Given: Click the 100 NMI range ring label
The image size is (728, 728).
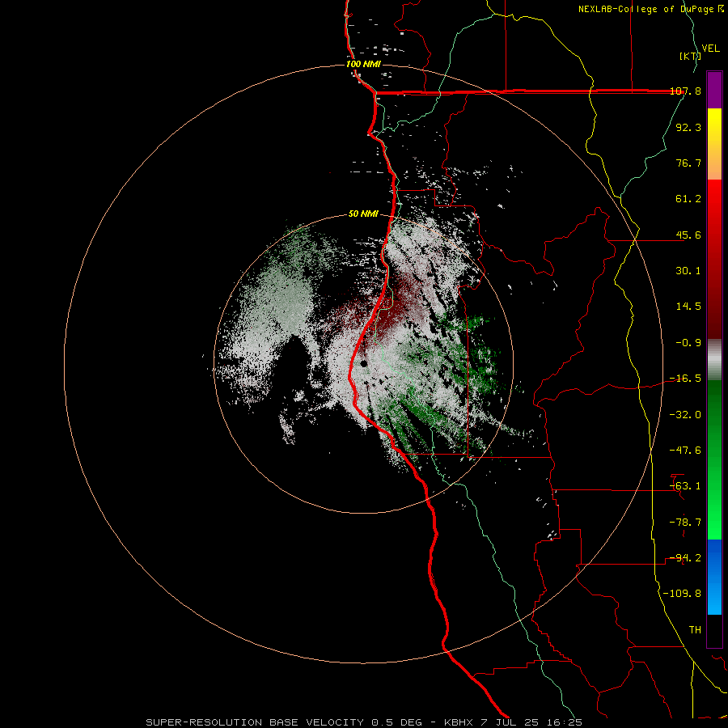Looking at the screenshot, I should coord(363,64).
